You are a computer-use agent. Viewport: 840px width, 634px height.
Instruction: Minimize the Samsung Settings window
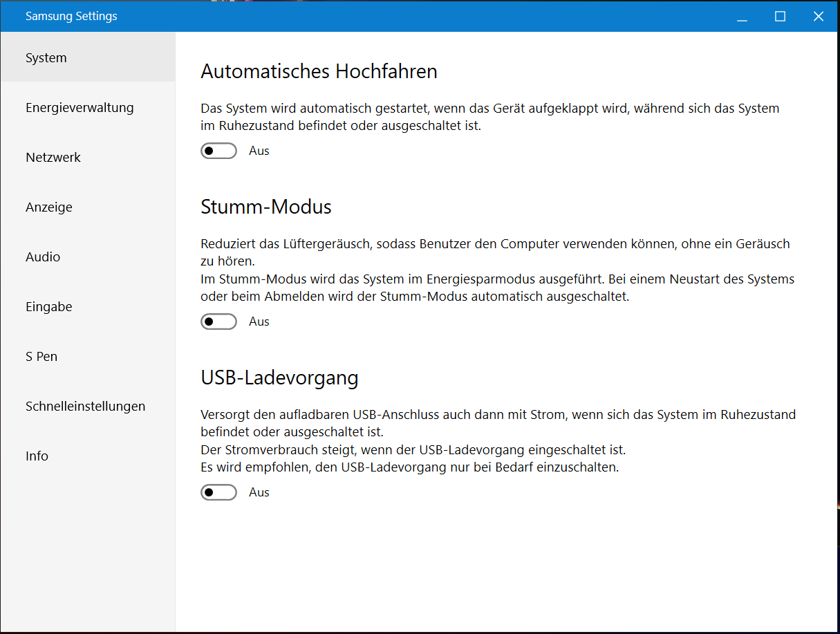[743, 17]
